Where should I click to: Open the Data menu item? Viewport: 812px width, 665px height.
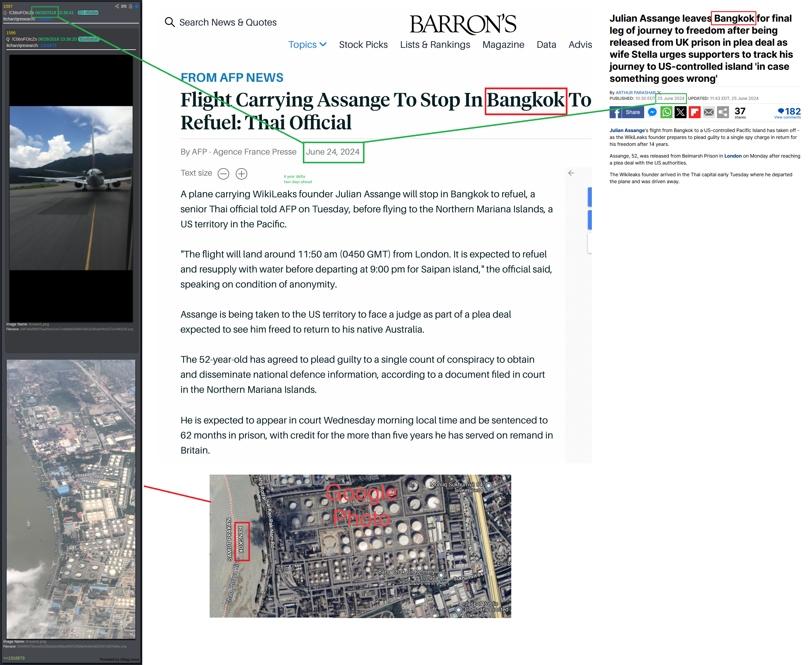coord(546,45)
